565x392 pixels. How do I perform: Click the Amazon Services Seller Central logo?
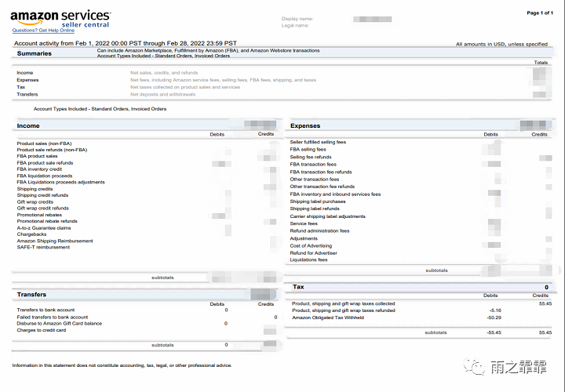pyautogui.click(x=60, y=19)
